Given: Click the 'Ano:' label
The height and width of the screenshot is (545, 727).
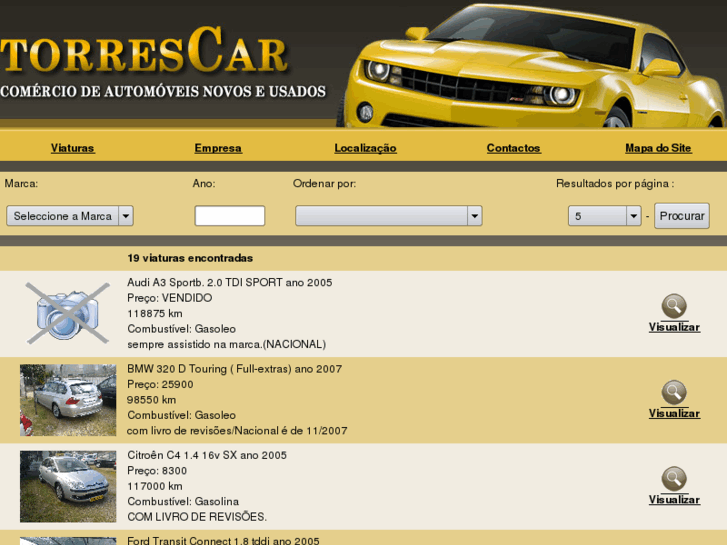Looking at the screenshot, I should 204,184.
